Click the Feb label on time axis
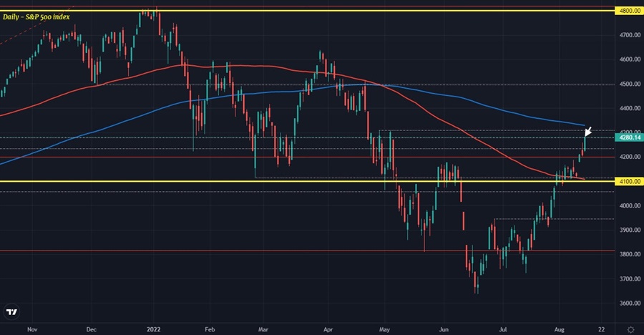 tap(210, 329)
